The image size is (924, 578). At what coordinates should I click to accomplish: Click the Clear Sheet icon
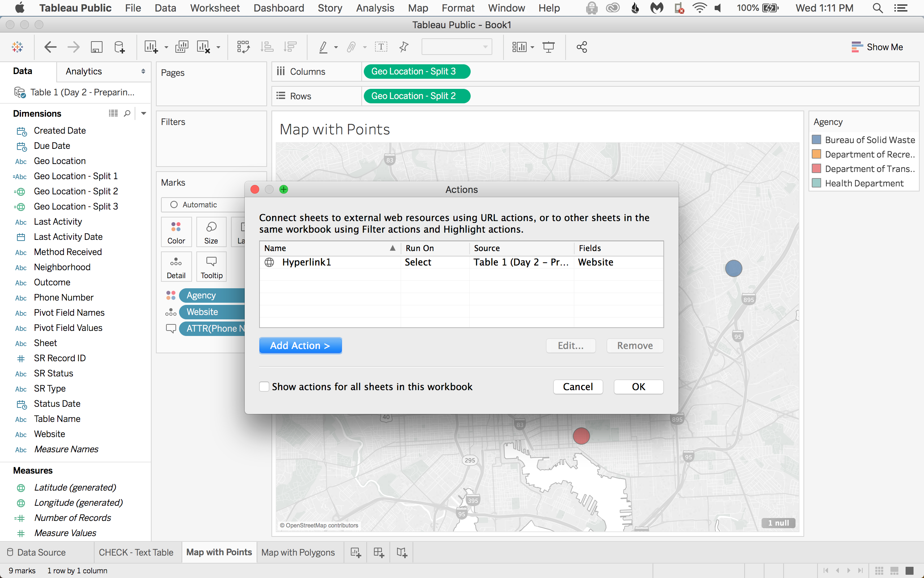[x=204, y=47]
